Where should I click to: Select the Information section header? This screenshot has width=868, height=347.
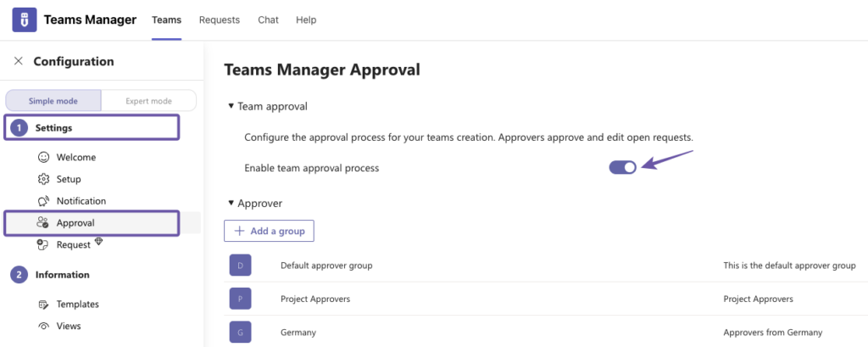[x=62, y=274]
